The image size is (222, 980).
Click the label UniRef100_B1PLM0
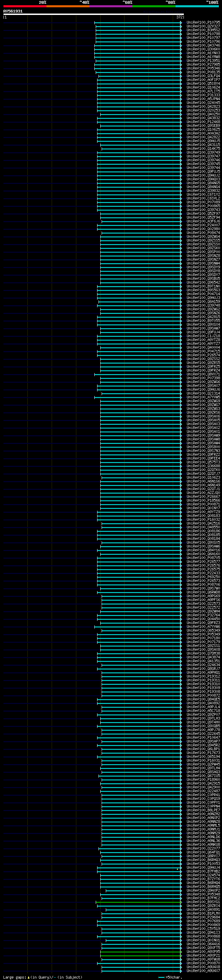(x=203, y=913)
